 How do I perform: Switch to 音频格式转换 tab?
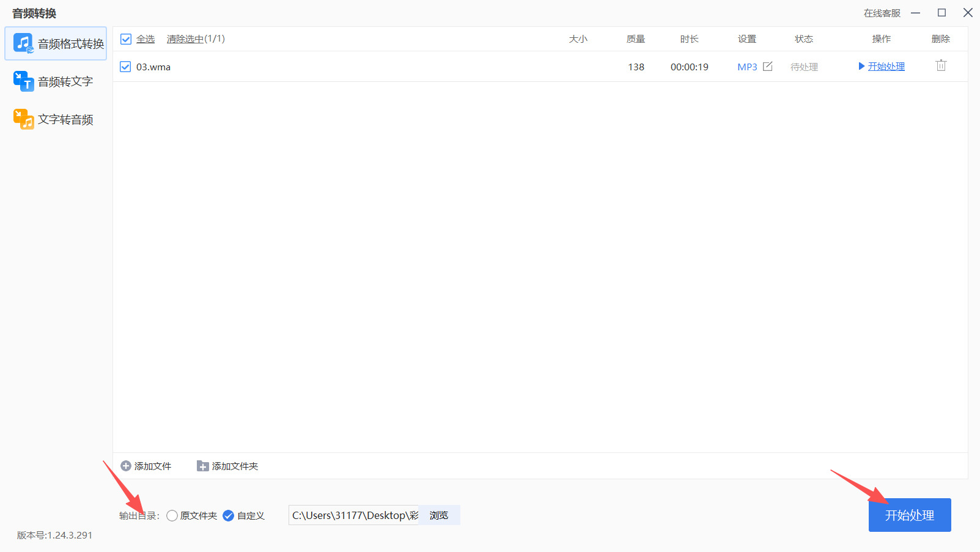click(56, 43)
